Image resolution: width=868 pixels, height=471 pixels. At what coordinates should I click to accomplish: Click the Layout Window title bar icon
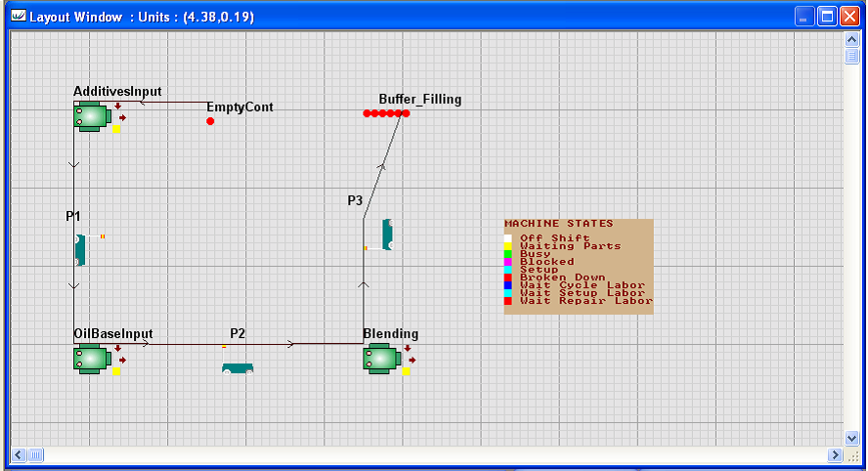18,17
